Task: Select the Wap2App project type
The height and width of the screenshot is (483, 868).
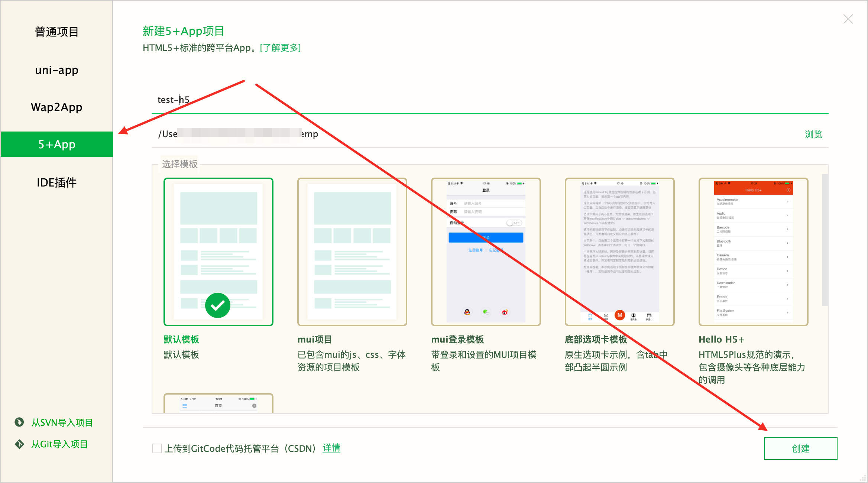Action: click(x=56, y=107)
